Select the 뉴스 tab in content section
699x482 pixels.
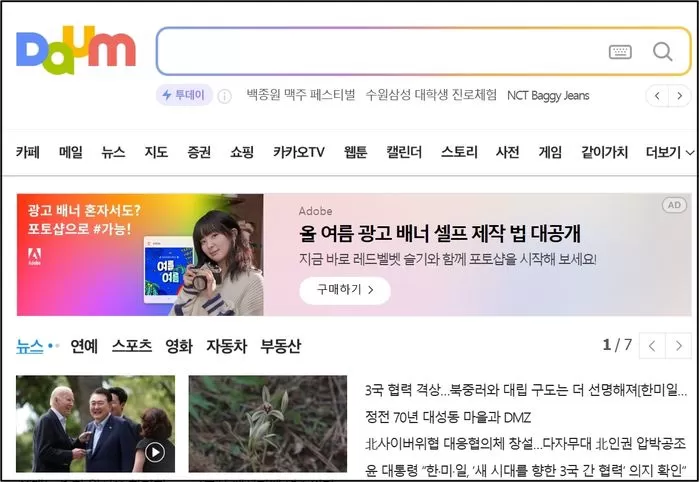tap(30, 346)
